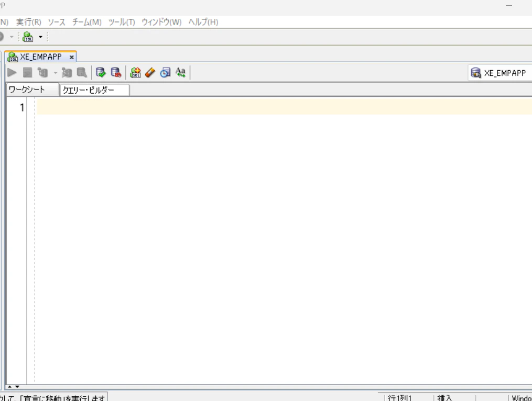Viewport: 532px width, 401px height.
Task: Click the SQL worksheet icon in main toolbar
Action: [x=28, y=37]
